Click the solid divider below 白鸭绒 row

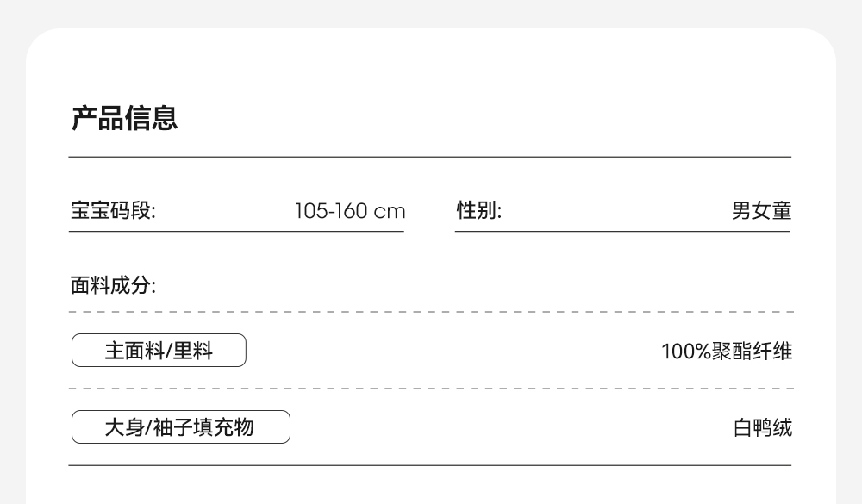(x=429, y=465)
